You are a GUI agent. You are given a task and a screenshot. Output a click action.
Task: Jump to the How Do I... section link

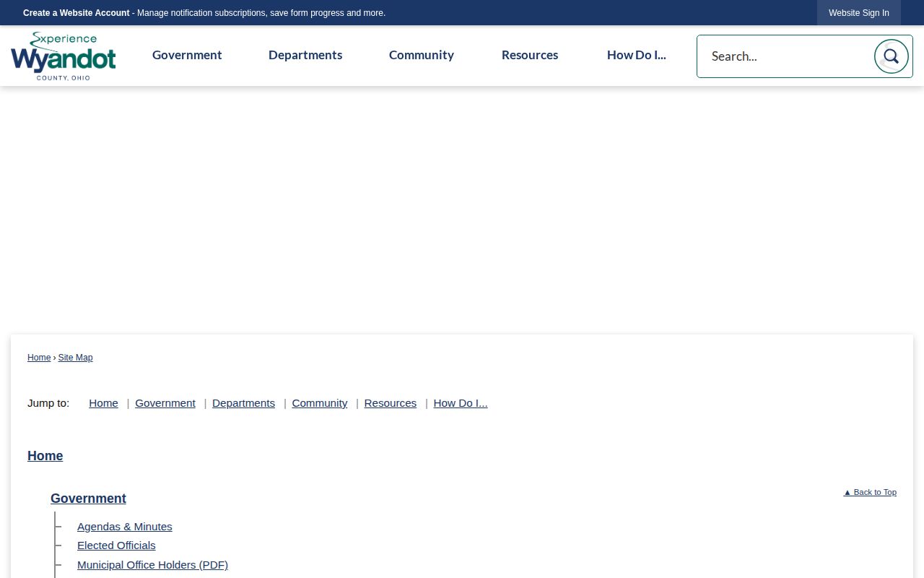461,403
